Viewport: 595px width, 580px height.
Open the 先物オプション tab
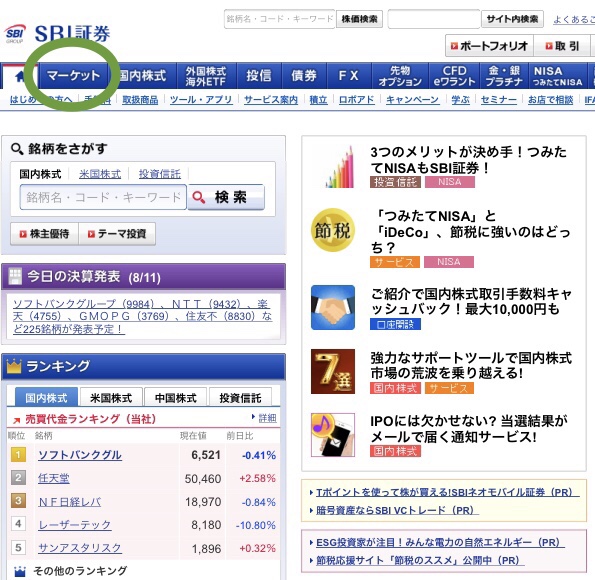point(400,76)
